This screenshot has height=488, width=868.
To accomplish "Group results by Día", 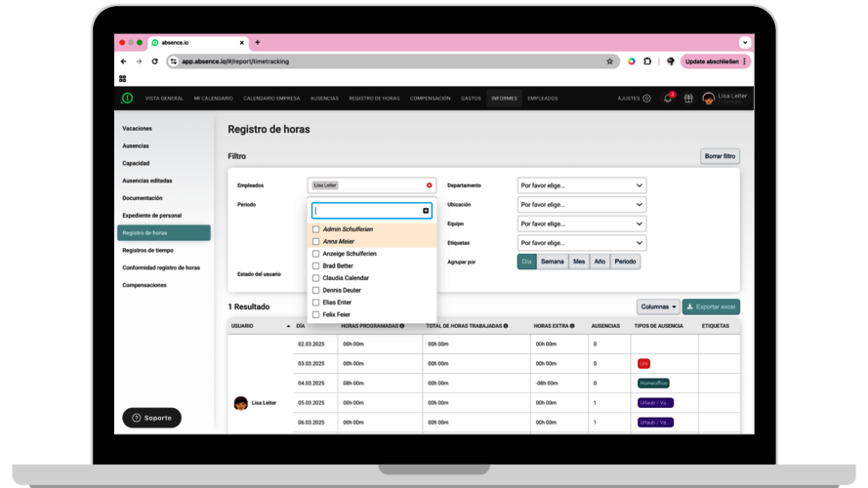I will pyautogui.click(x=526, y=262).
